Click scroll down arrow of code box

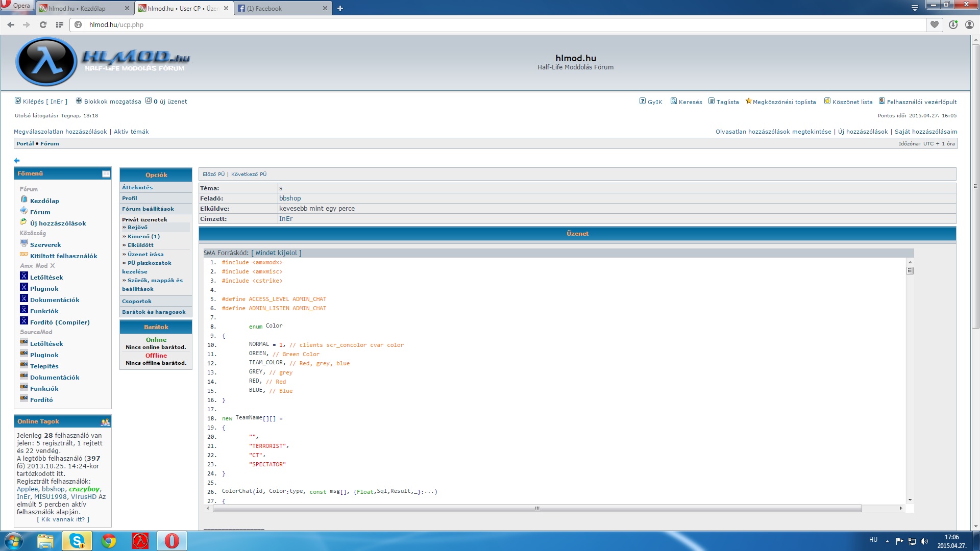point(910,500)
